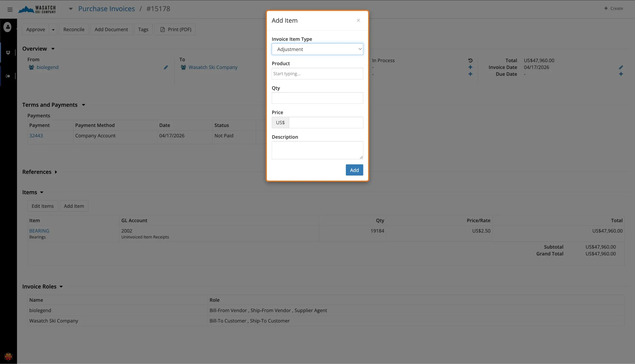Open the dropdown arrow beside Approve
Image resolution: width=635 pixels, height=364 pixels.
53,29
